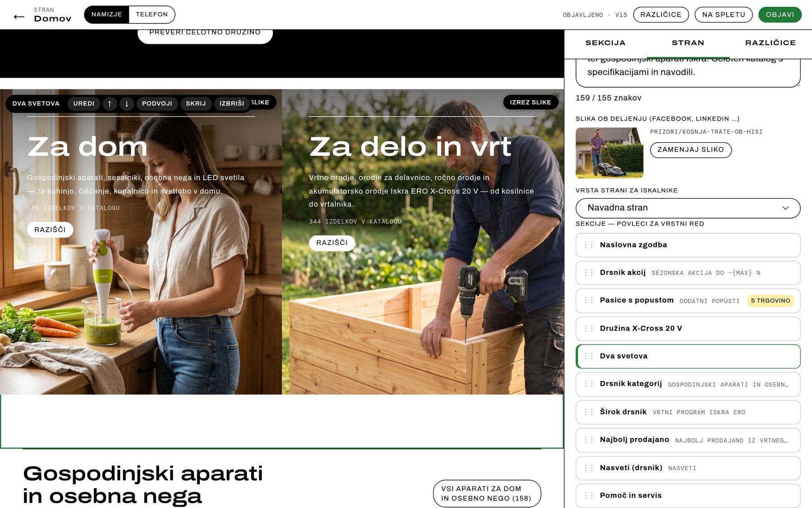The height and width of the screenshot is (508, 812).
Task: Open the page Na spletu
Action: click(x=724, y=14)
